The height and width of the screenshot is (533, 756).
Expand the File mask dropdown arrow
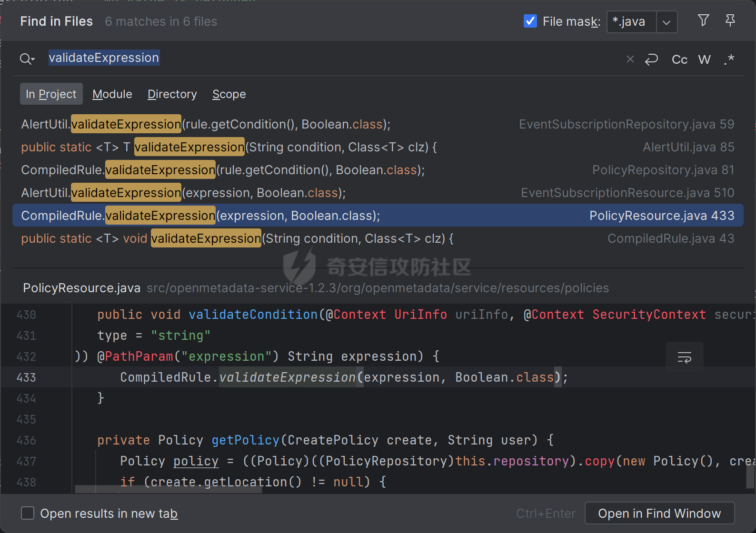pyautogui.click(x=666, y=22)
